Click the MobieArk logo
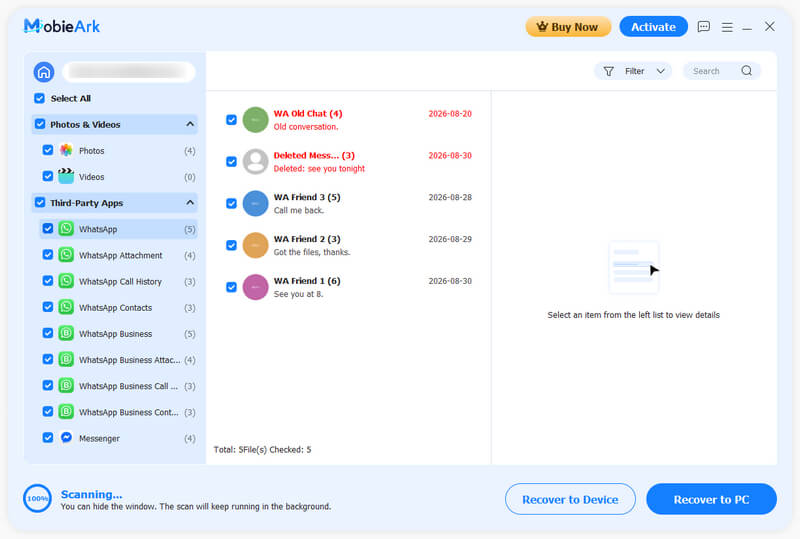The height and width of the screenshot is (539, 800). (62, 26)
